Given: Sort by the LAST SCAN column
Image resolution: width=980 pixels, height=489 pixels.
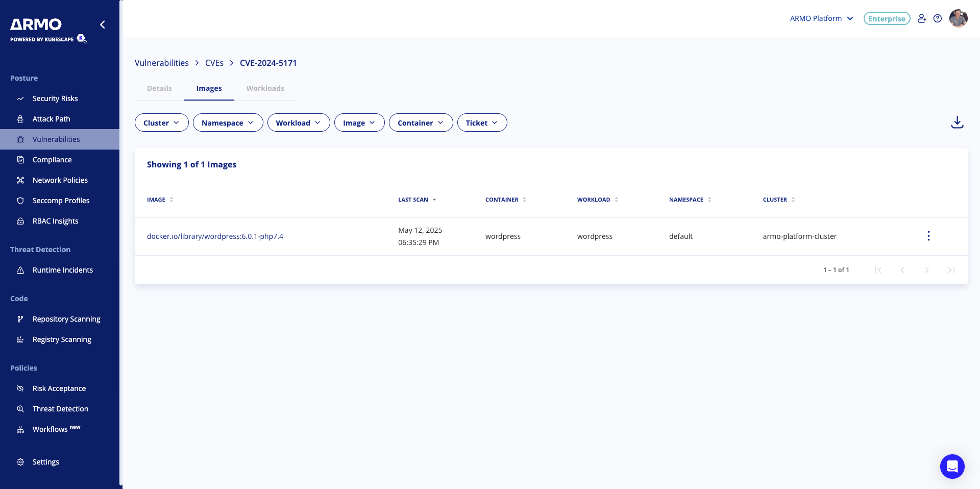Looking at the screenshot, I should 417,200.
